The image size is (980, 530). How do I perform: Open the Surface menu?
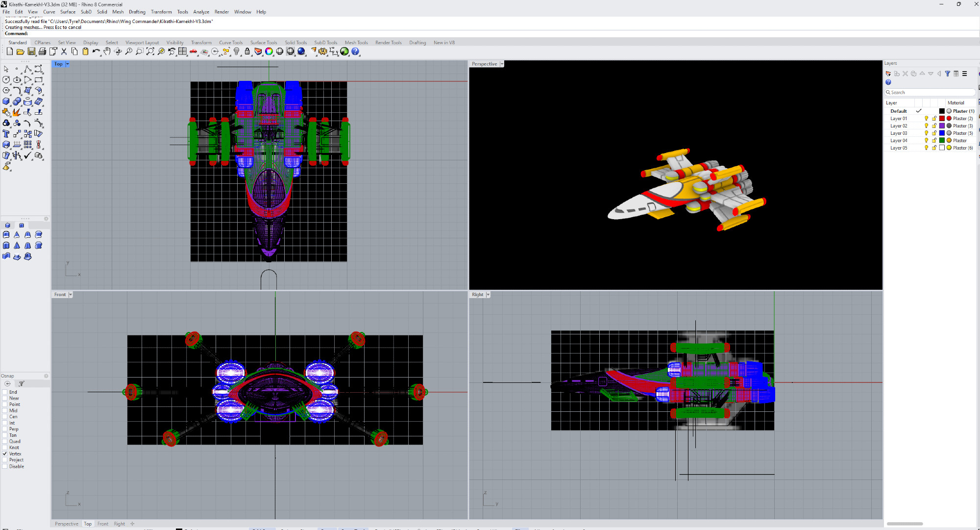click(68, 12)
